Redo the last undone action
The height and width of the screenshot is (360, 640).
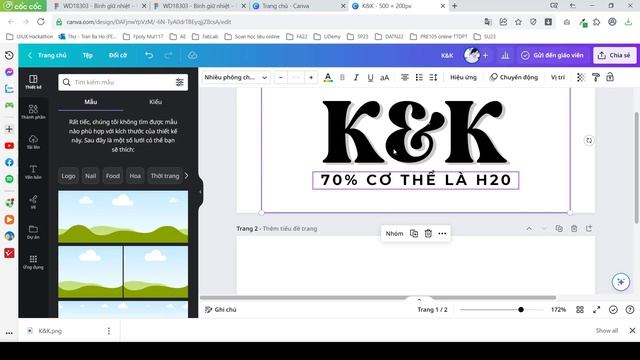pyautogui.click(x=168, y=55)
